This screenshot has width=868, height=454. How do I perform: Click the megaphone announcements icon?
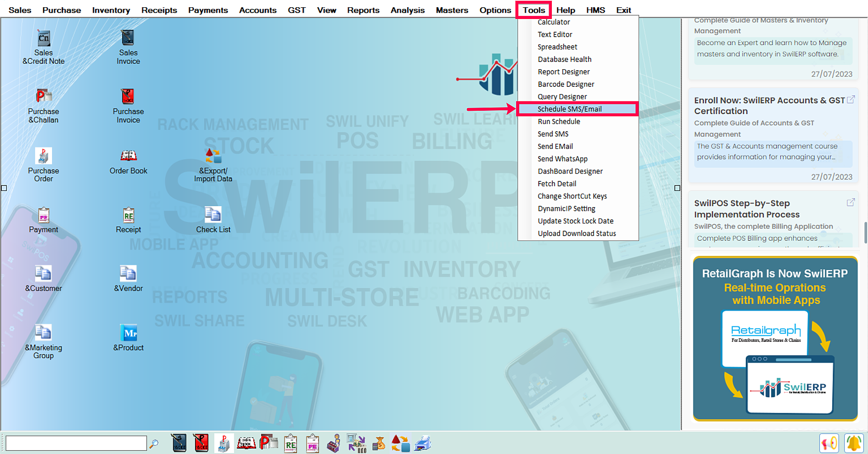click(829, 443)
